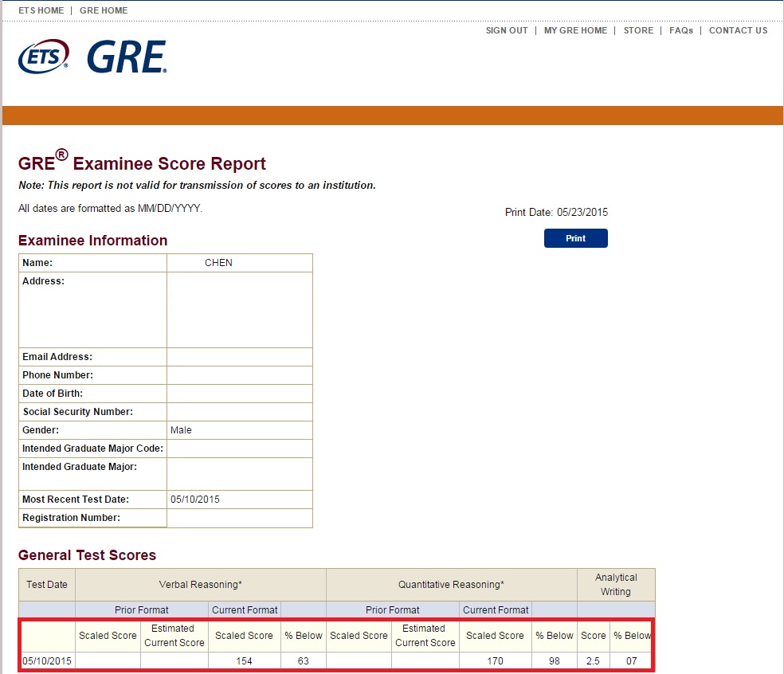Click the Intended Graduate Major Code: label
Screen dimensions: 784x674
click(x=93, y=449)
